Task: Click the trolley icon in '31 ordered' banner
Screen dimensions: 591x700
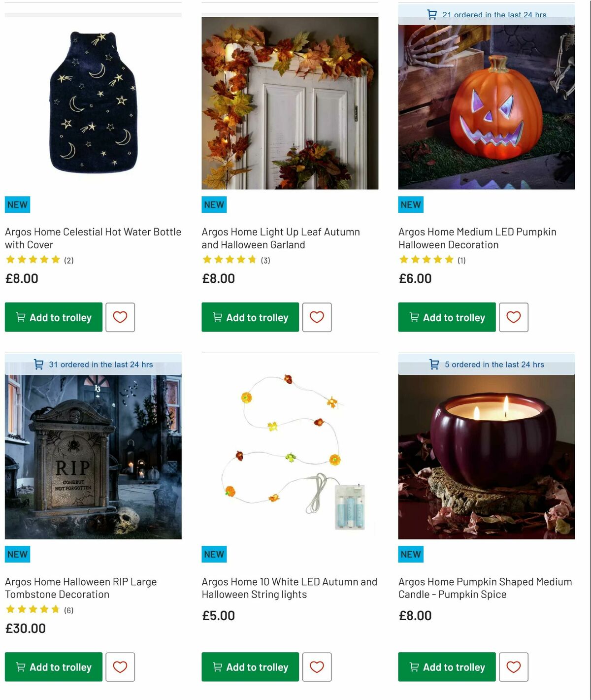Action: (x=38, y=365)
